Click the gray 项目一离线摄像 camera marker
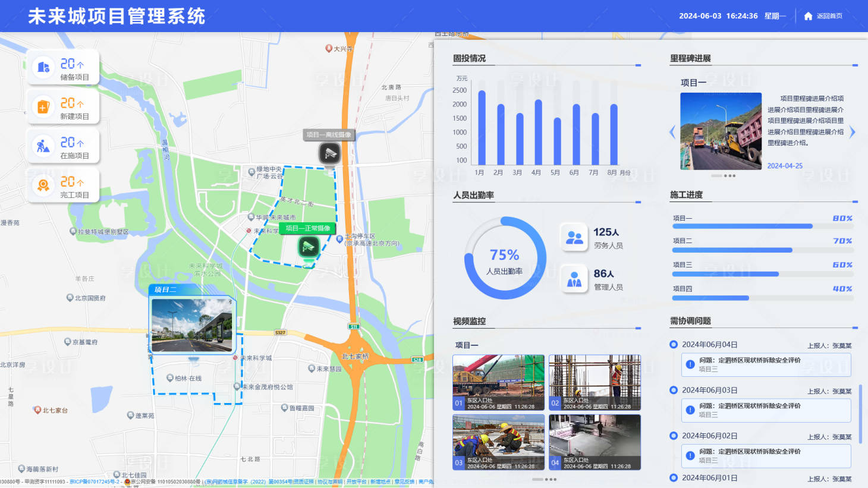 click(329, 153)
